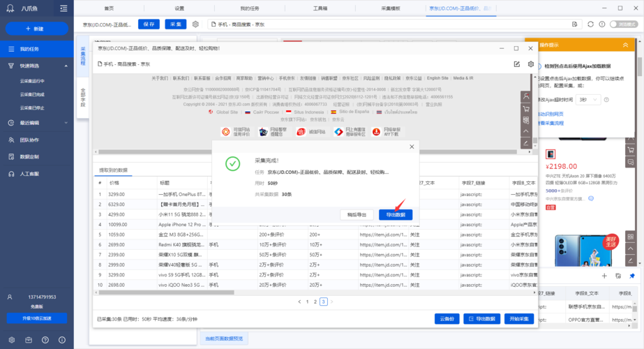This screenshot has height=349, width=644.
Task: Click 导出数据 in the completion dialog
Action: pyautogui.click(x=396, y=214)
